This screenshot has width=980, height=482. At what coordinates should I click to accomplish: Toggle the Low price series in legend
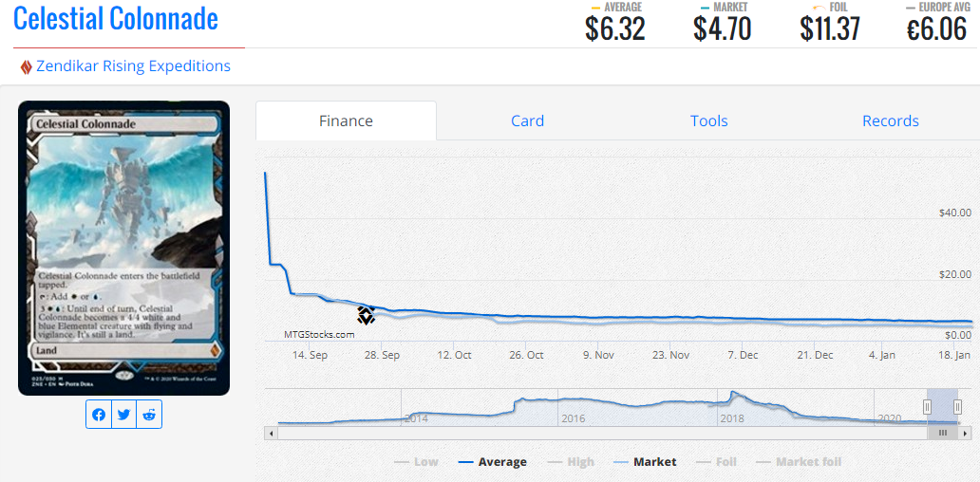pos(415,462)
